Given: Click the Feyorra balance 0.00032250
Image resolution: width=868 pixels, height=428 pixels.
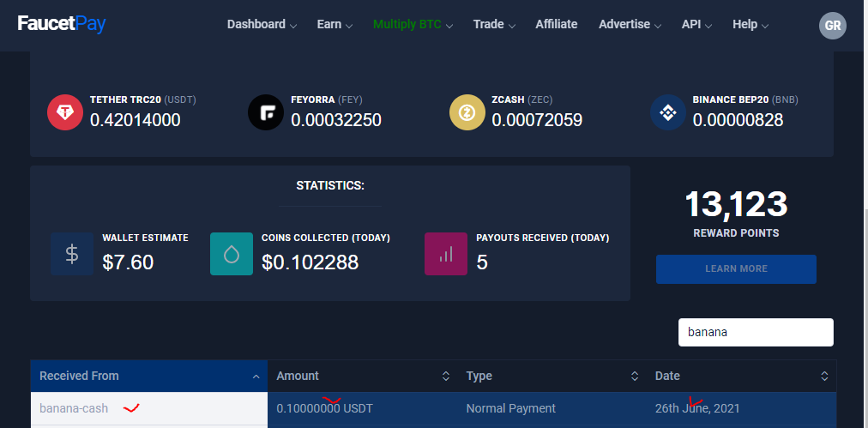Looking at the screenshot, I should click(336, 120).
